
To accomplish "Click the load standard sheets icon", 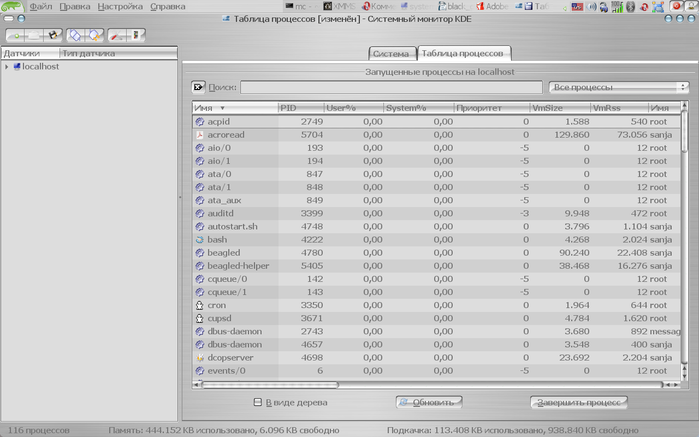I will click(x=136, y=35).
